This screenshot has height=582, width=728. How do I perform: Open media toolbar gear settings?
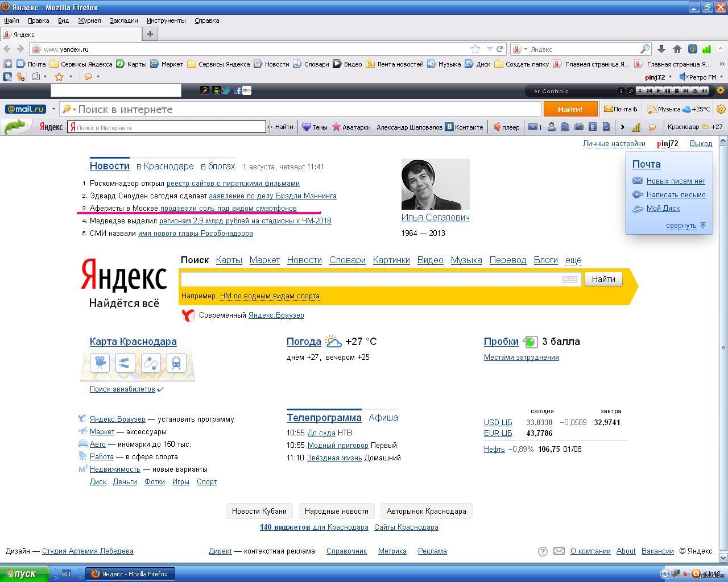point(721,90)
